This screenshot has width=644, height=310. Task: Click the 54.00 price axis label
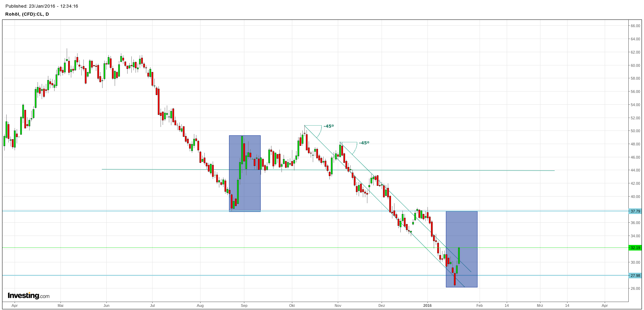(x=635, y=105)
